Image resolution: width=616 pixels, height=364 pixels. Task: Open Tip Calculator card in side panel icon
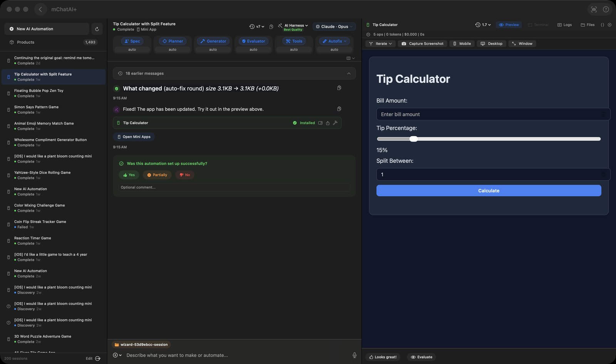tap(320, 123)
